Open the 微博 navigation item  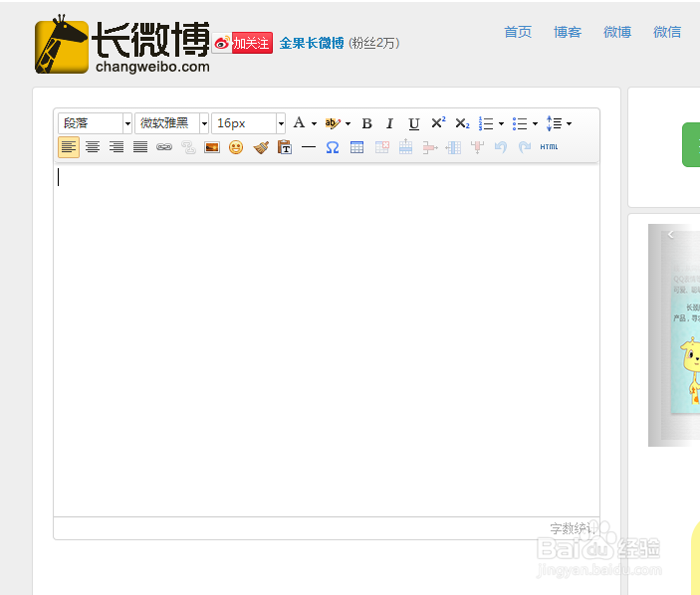coord(617,32)
